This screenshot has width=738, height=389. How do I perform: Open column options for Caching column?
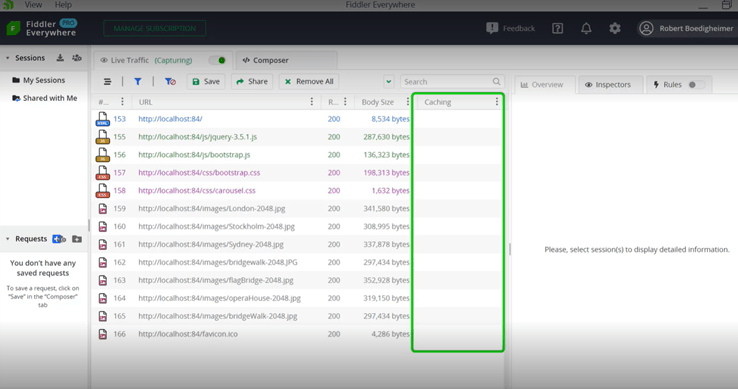[497, 102]
